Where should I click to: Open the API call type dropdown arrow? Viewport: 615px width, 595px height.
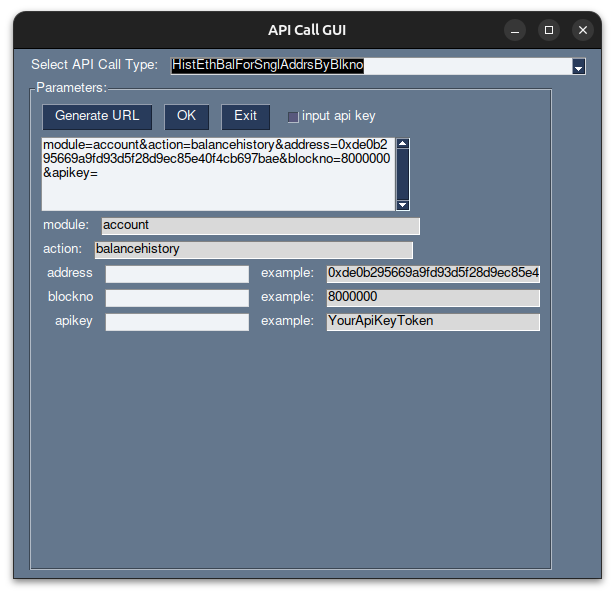pyautogui.click(x=578, y=67)
